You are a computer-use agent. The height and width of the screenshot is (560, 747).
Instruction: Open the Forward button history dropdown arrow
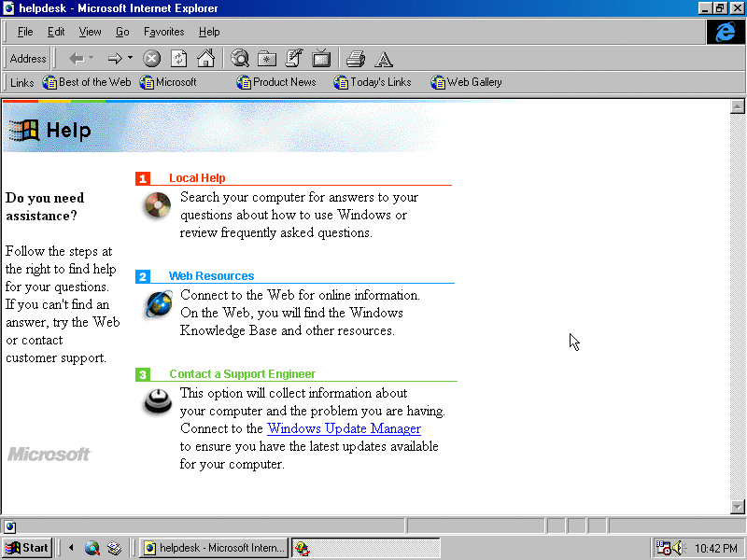130,58
